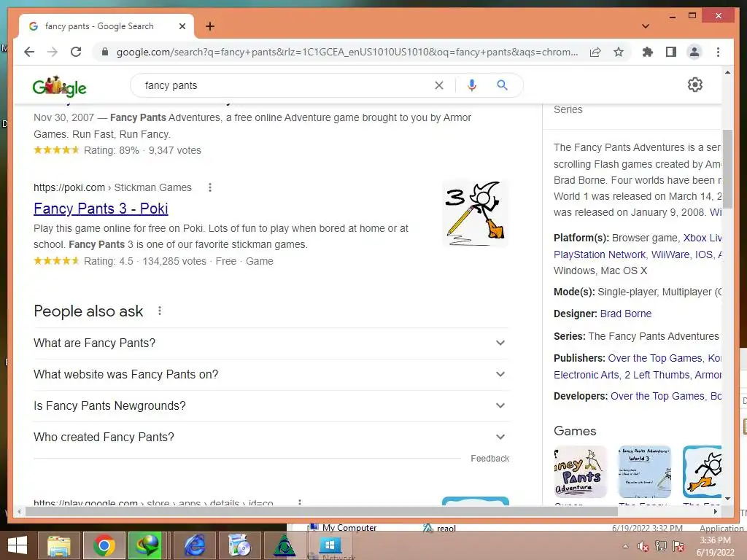Expand Who created Fancy Pants question
The image size is (747, 560).
(x=271, y=437)
